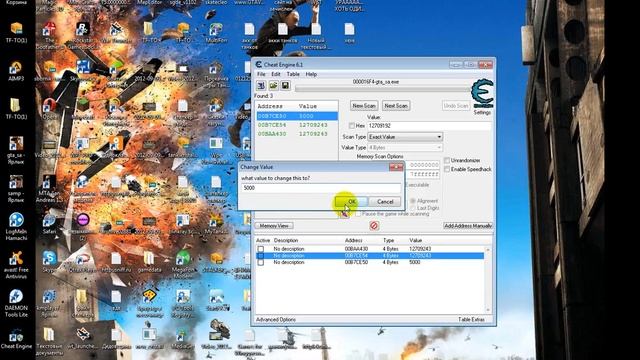Open the File menu
640x360 pixels.
261,74
